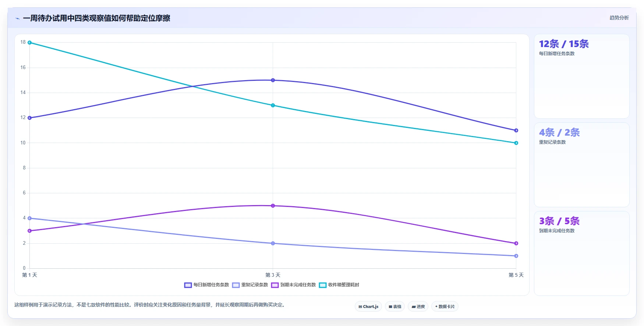Click the 数据卡片 chip
644x326 pixels.
tap(445, 307)
